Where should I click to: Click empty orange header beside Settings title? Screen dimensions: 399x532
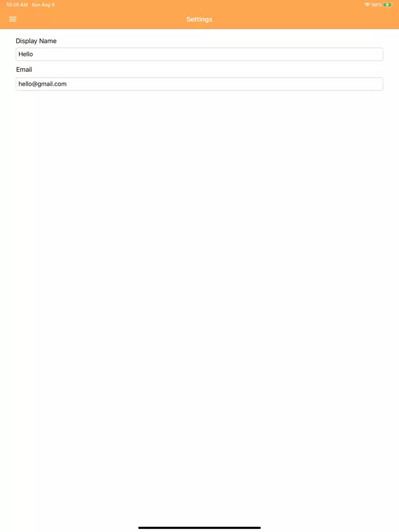pos(288,19)
